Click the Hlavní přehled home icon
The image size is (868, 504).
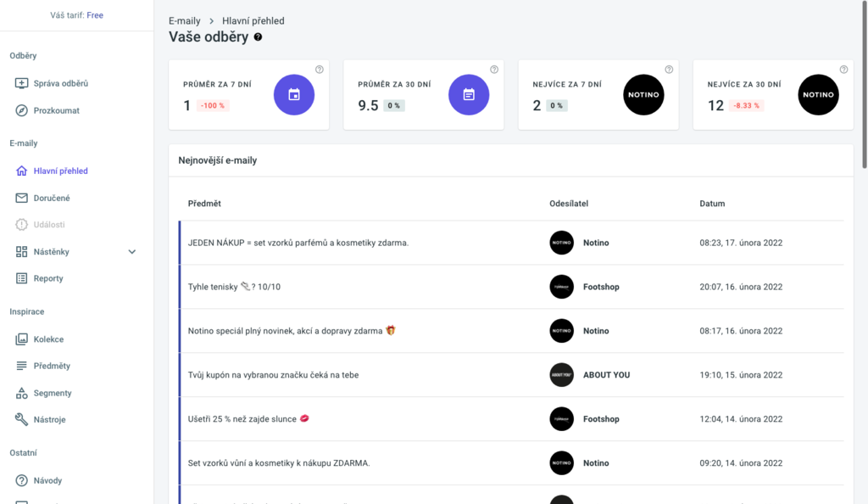click(21, 171)
